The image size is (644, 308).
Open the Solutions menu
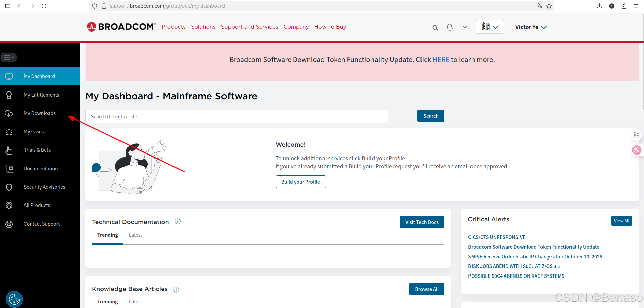pyautogui.click(x=203, y=27)
